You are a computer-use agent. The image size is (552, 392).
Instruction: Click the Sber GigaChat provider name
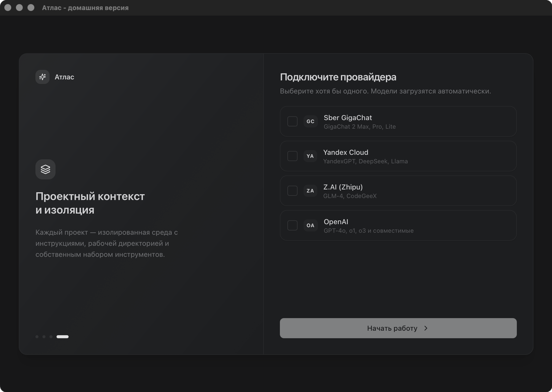pos(348,118)
